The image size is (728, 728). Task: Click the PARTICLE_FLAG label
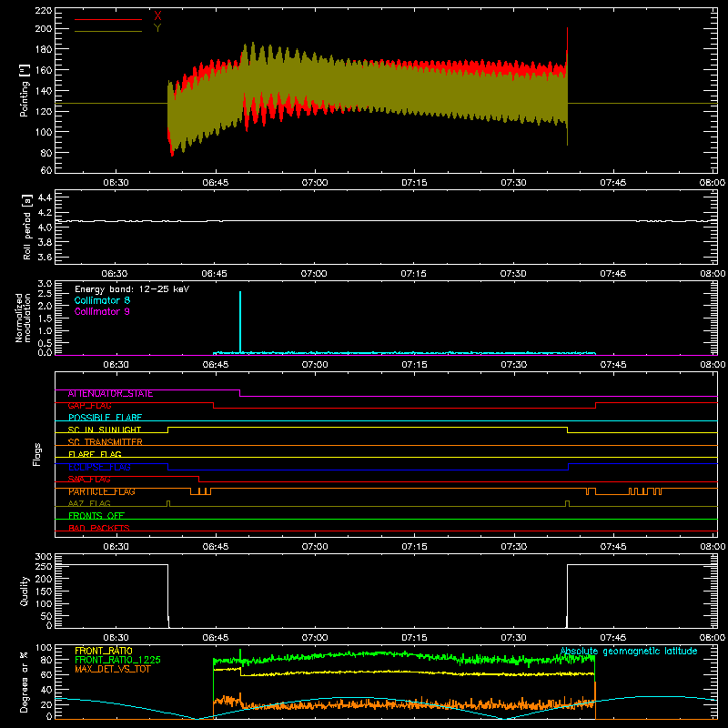(x=102, y=491)
